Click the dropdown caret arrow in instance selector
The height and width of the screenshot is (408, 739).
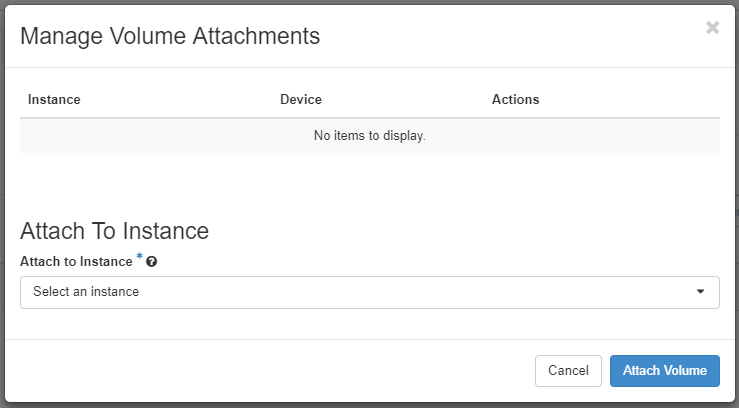tap(701, 292)
